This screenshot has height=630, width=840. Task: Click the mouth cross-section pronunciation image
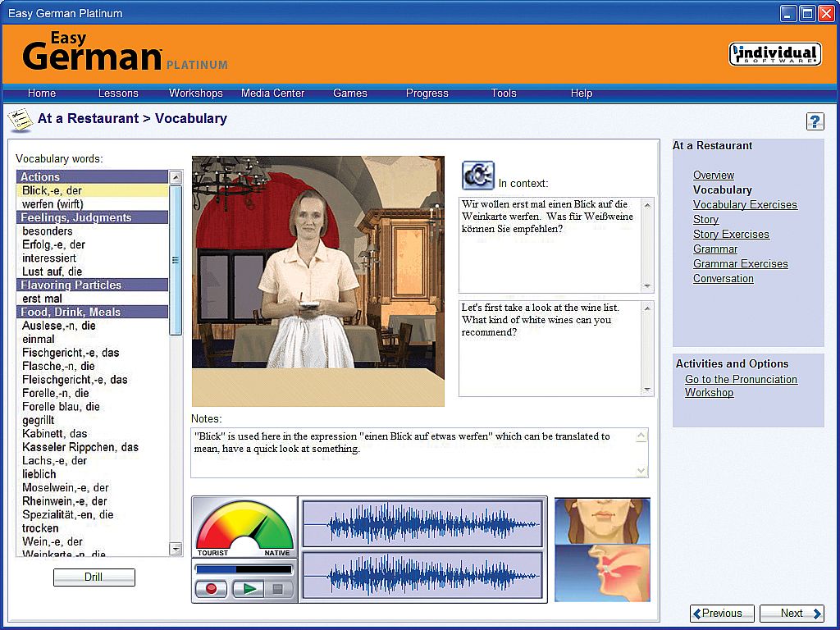(602, 573)
